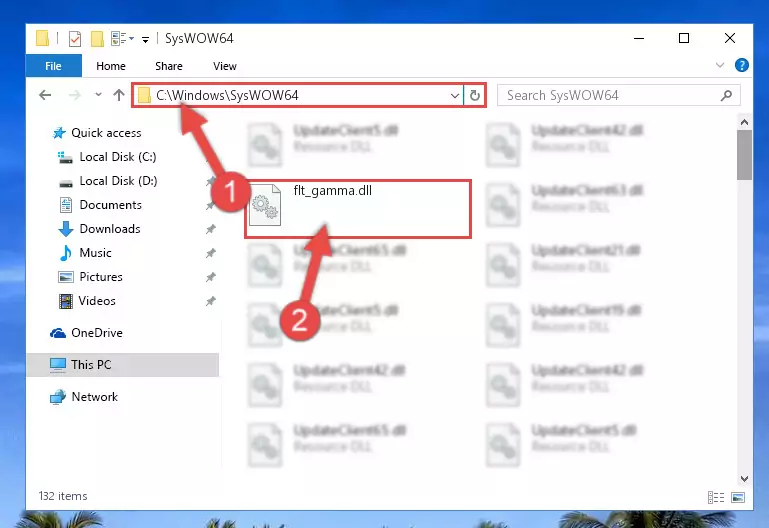Click the Quick access star icon
This screenshot has width=769, height=528.
(59, 133)
